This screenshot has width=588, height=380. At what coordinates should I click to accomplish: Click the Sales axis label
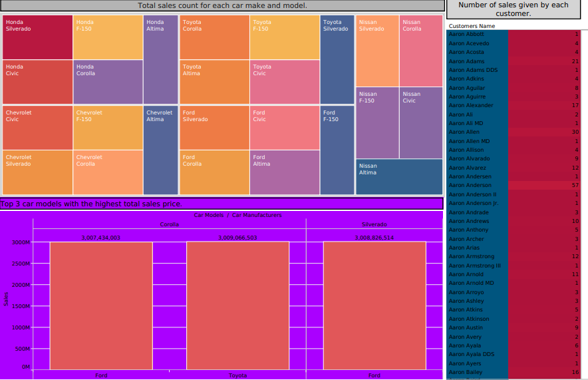click(6, 299)
